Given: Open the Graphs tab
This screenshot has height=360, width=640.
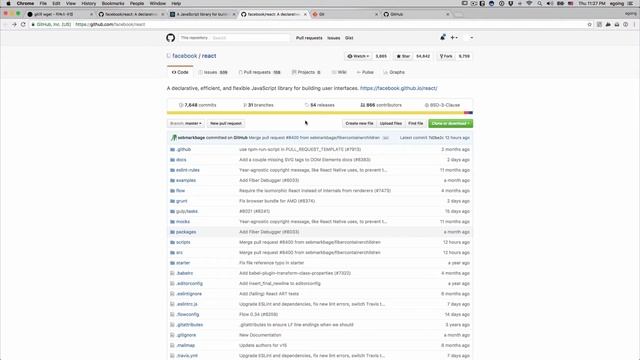Looking at the screenshot, I should tap(394, 72).
